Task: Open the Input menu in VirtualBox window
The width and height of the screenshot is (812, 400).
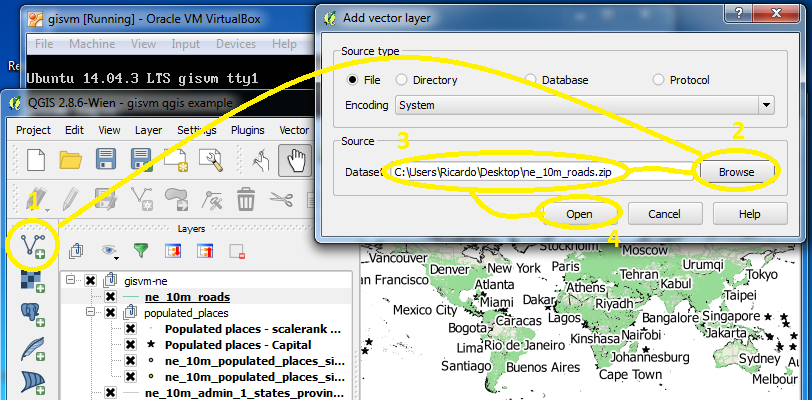Action: coord(186,44)
